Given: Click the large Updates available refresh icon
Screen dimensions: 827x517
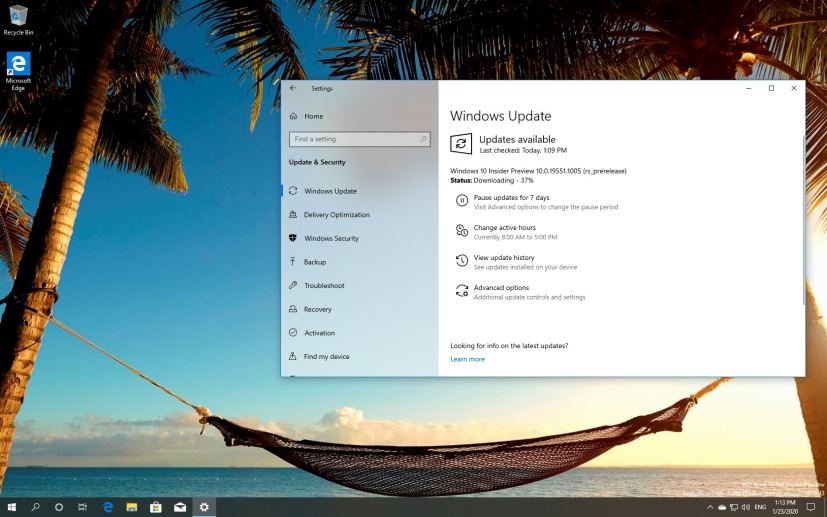Looking at the screenshot, I should pyautogui.click(x=461, y=143).
